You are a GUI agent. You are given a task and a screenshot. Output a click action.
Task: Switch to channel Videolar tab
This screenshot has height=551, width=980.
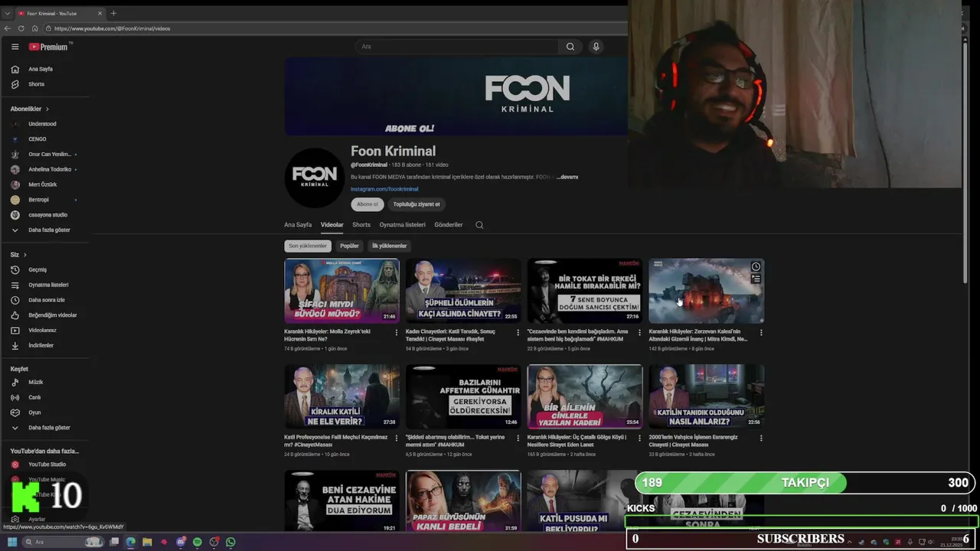(x=332, y=225)
